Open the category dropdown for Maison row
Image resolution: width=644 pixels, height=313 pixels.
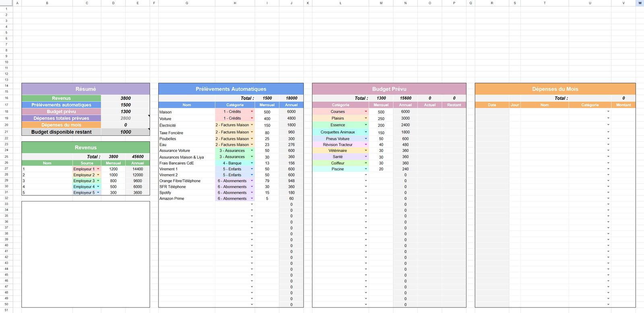coord(252,112)
